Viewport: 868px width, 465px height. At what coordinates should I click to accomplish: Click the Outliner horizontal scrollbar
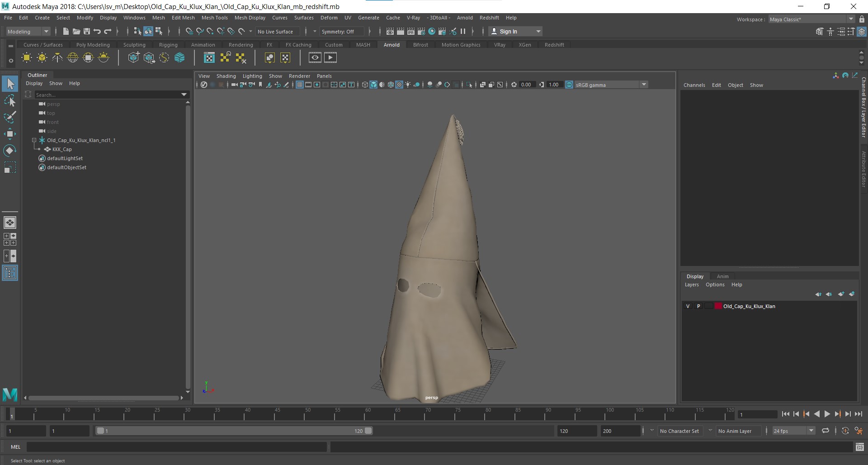click(104, 398)
